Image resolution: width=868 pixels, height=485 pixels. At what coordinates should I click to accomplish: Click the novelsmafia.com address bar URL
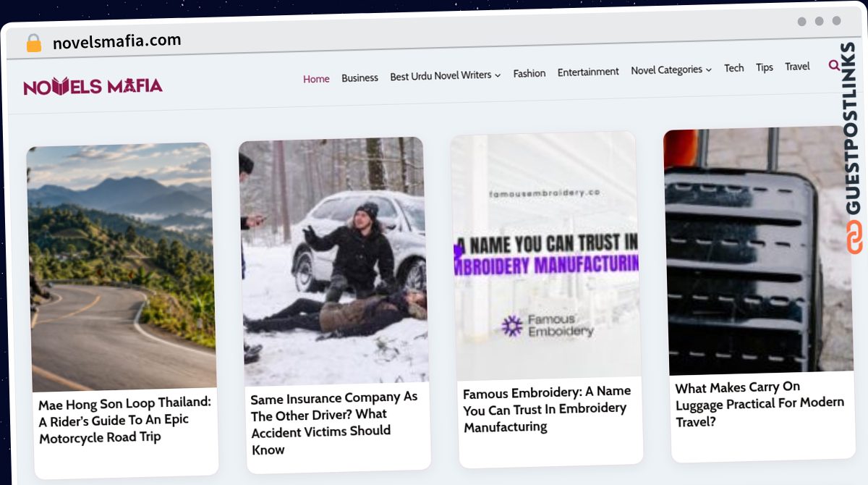(x=117, y=41)
